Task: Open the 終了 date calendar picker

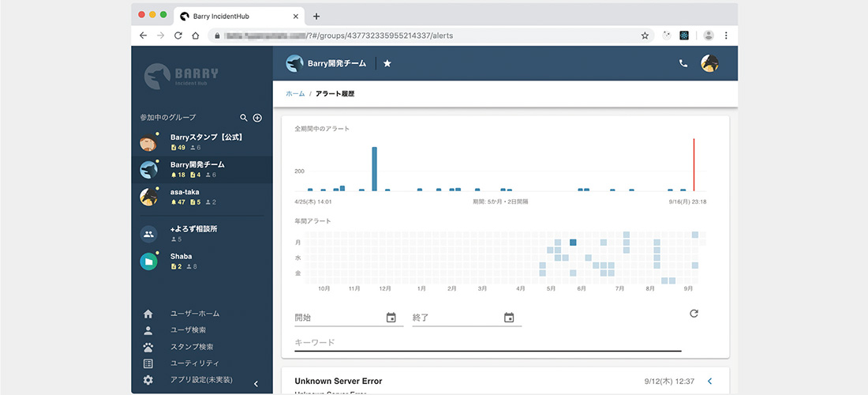Action: (509, 318)
